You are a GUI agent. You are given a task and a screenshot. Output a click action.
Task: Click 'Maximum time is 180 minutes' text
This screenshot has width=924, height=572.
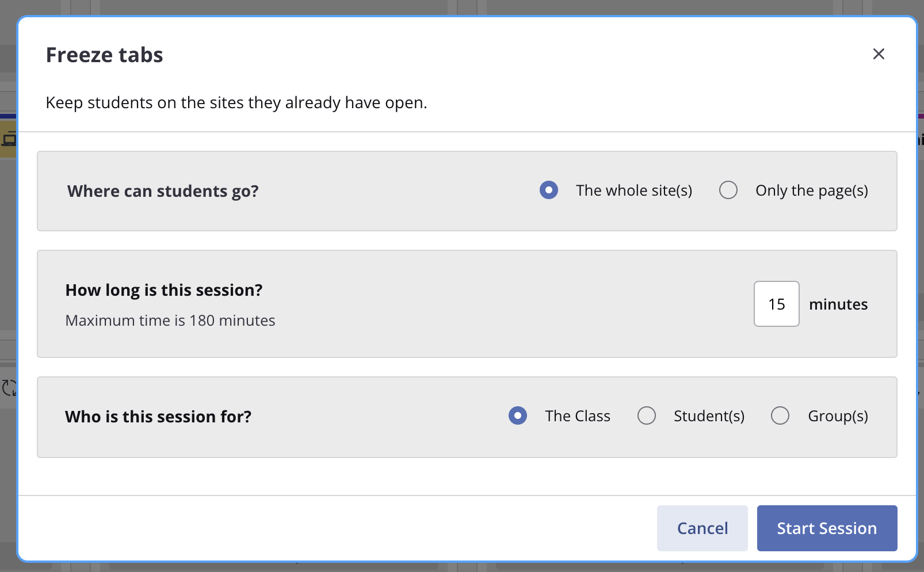click(170, 321)
